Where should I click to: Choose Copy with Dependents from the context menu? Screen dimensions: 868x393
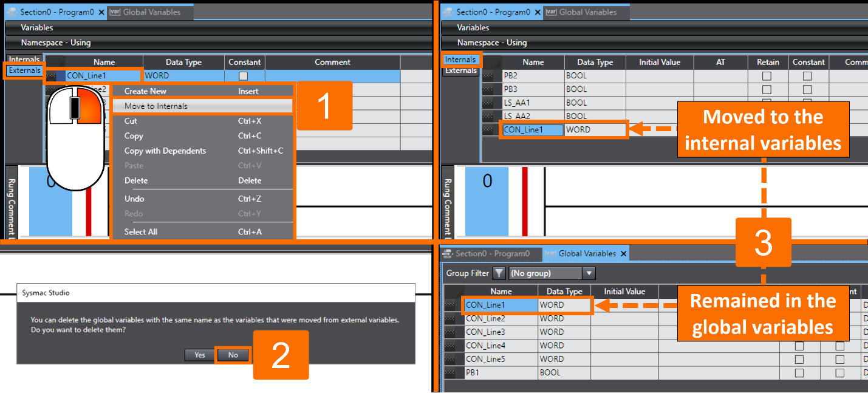(164, 151)
